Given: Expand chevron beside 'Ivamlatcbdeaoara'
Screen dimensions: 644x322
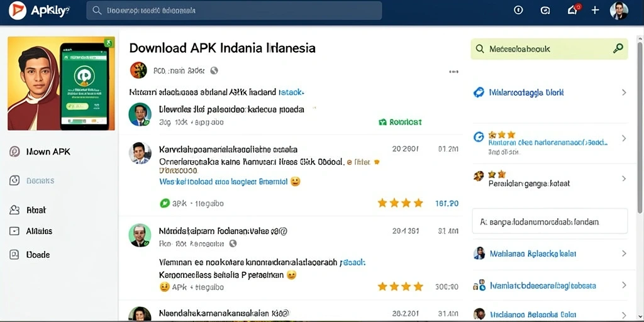Looking at the screenshot, I should 624,285.
